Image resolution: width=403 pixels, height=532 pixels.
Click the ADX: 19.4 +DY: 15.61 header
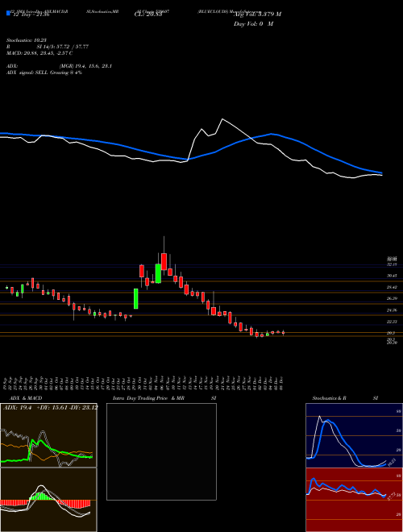point(50,407)
